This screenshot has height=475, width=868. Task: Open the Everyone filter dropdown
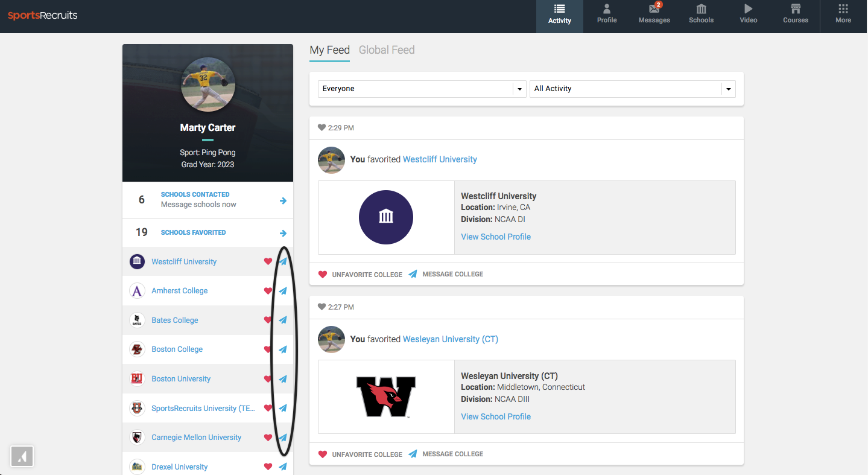420,88
